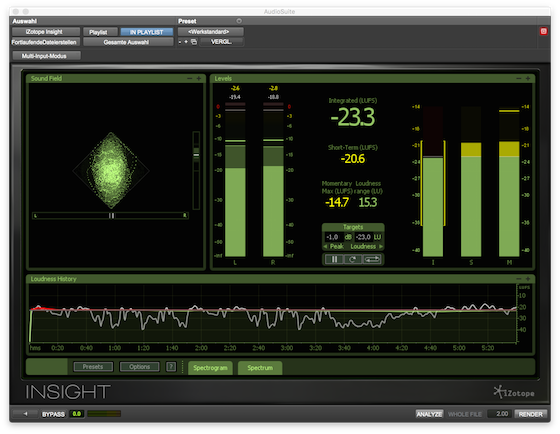The image size is (560, 434).
Task: Click the 0.0 preview level field
Action: click(77, 414)
